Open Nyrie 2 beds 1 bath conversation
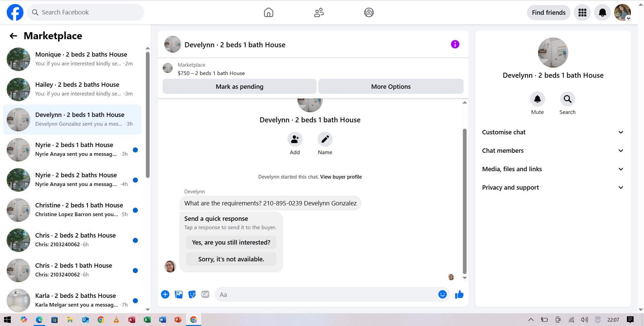This screenshot has width=644, height=326. (x=72, y=150)
